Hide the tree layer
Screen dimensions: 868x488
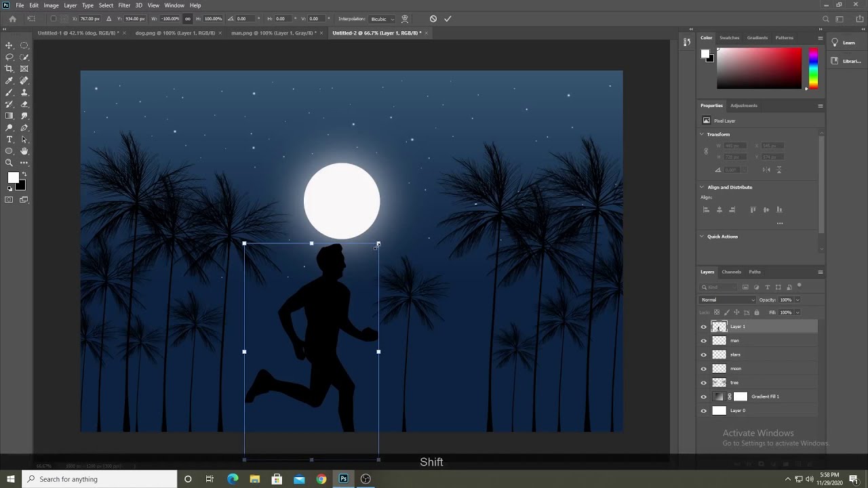click(703, 382)
